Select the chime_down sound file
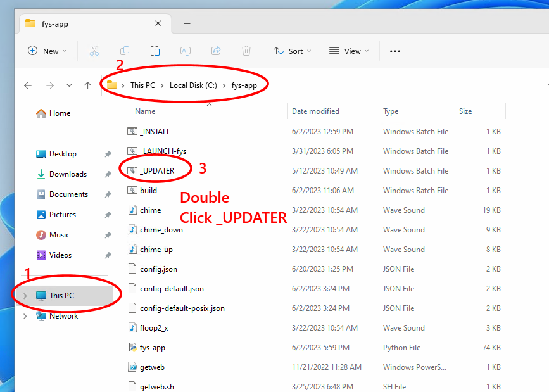The width and height of the screenshot is (549, 392). [161, 230]
